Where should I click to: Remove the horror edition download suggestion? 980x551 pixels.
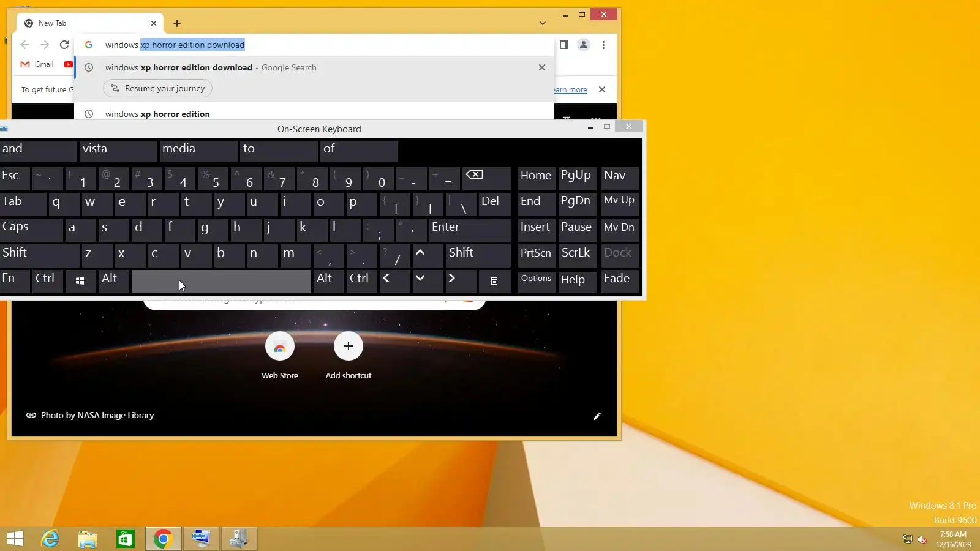(x=541, y=67)
